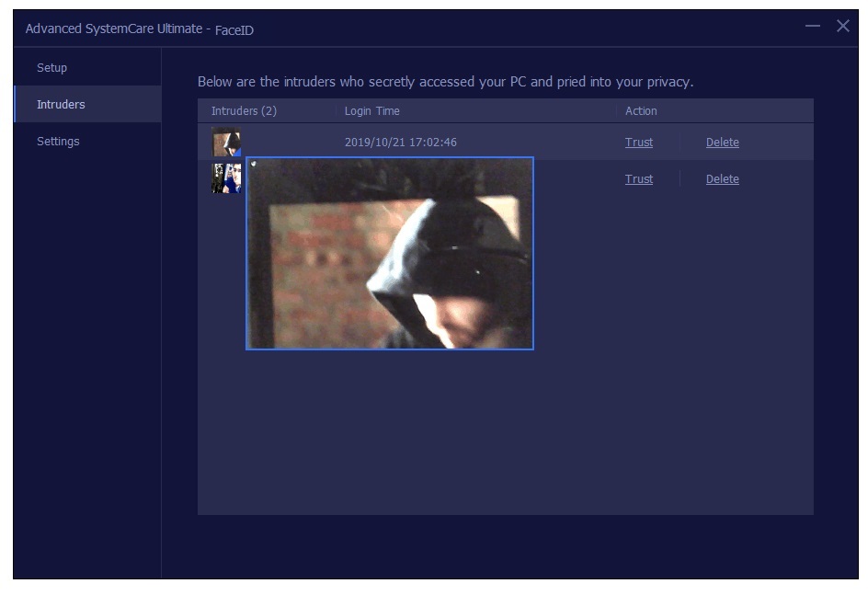
Task: Click the small cursor mark in preview corner
Action: point(253,164)
